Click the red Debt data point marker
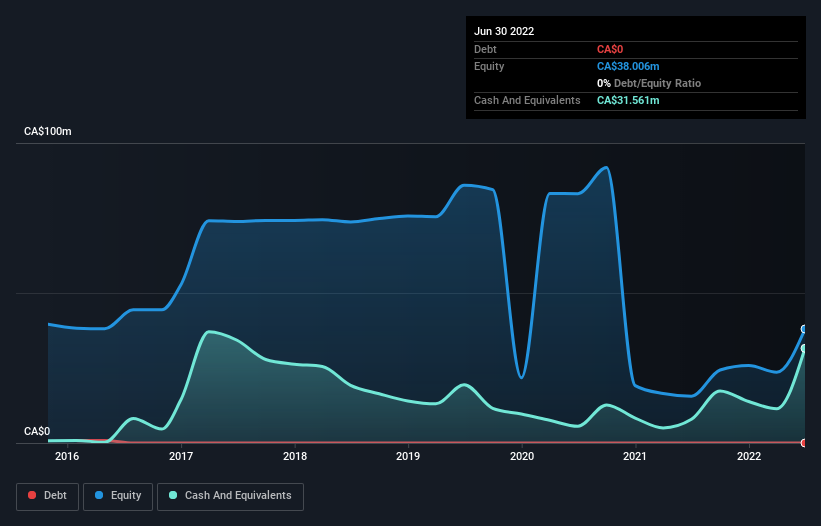Image resolution: width=821 pixels, height=526 pixels. (804, 443)
